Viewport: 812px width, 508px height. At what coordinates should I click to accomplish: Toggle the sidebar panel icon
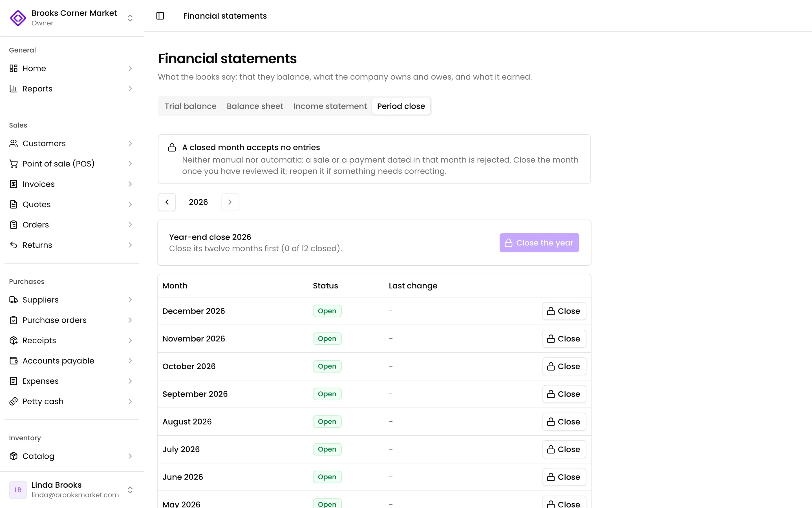coord(160,16)
